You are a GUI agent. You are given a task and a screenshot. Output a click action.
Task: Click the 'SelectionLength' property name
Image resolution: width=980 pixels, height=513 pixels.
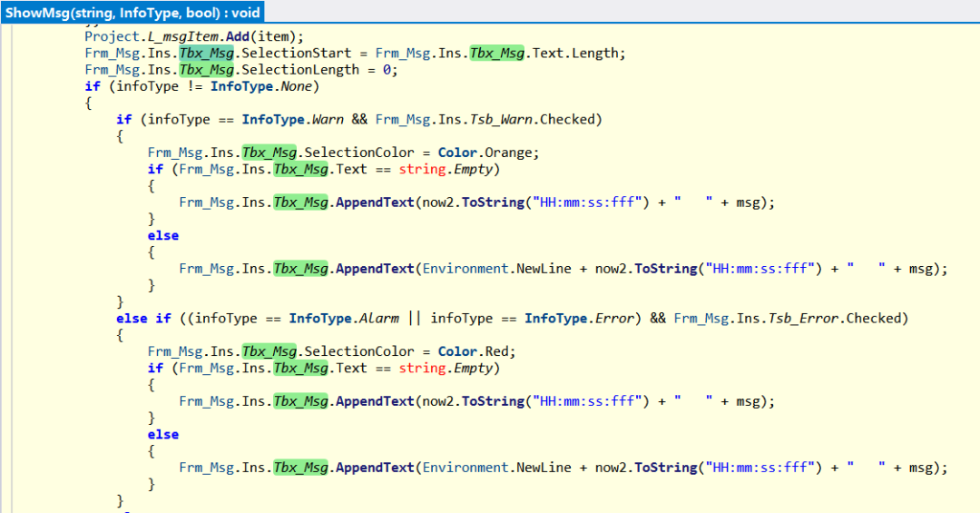[300, 70]
